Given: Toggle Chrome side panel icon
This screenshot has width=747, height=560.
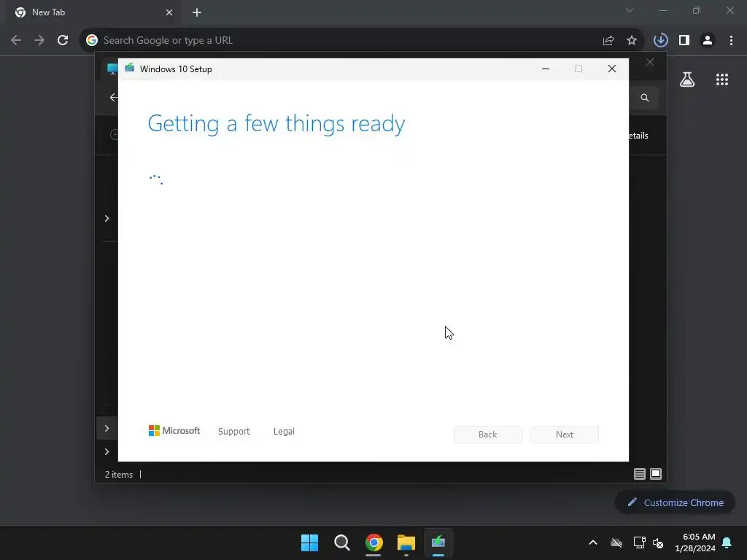Looking at the screenshot, I should pyautogui.click(x=684, y=41).
